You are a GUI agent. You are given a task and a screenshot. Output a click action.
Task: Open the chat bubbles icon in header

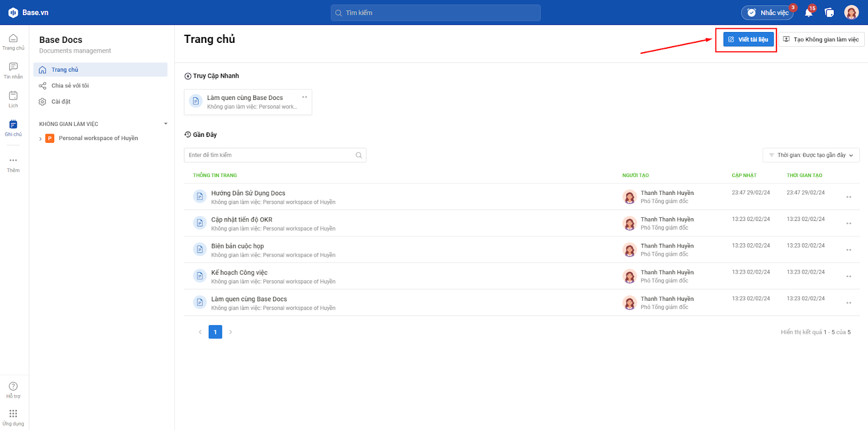[x=829, y=12]
